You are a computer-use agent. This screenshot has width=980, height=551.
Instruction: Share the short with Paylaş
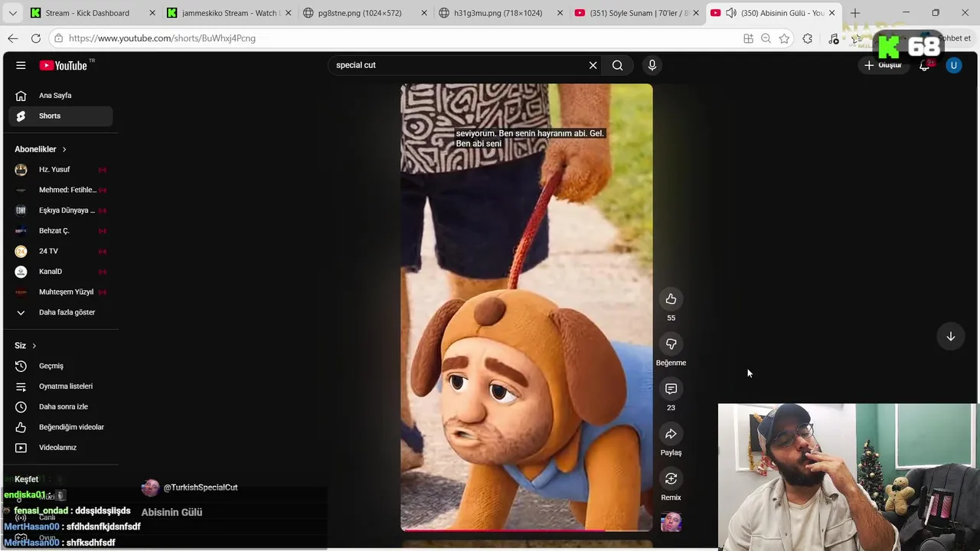671,434
